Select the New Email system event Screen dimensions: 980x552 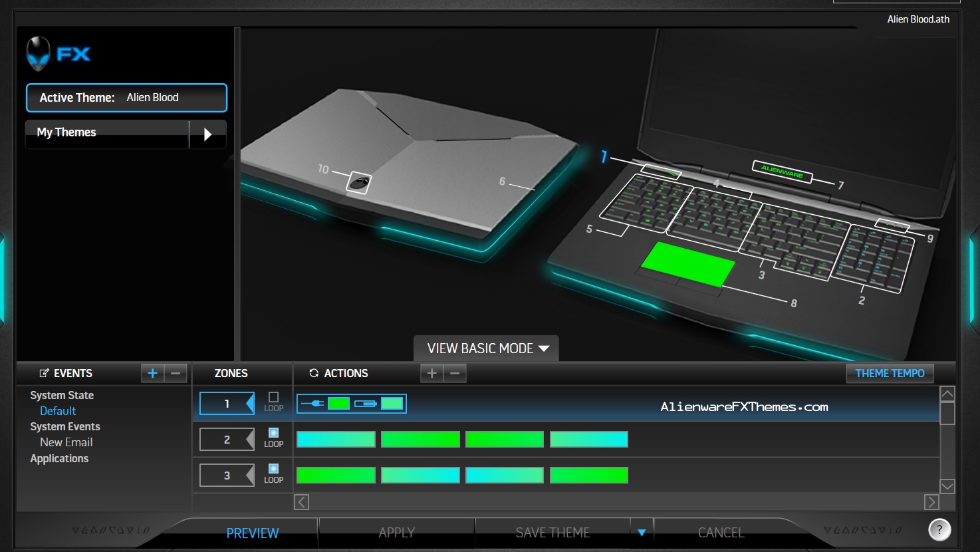point(66,442)
